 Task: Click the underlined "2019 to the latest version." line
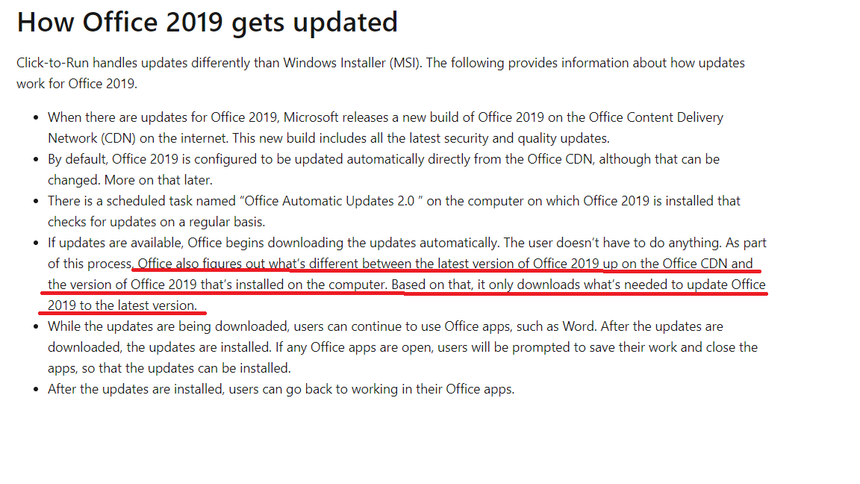click(122, 305)
